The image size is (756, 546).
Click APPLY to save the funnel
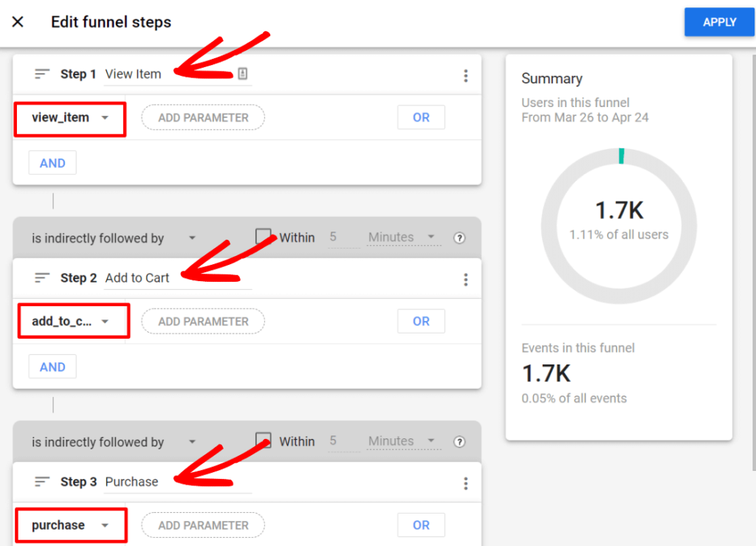(719, 21)
